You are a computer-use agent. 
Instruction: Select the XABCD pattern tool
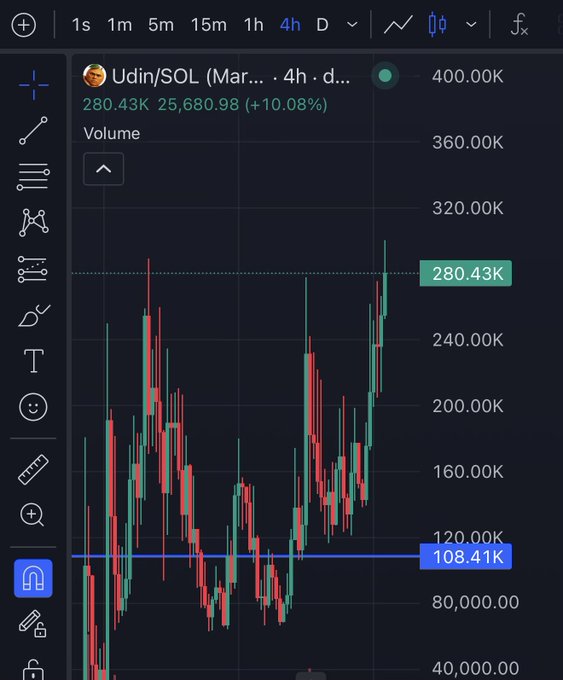33,223
